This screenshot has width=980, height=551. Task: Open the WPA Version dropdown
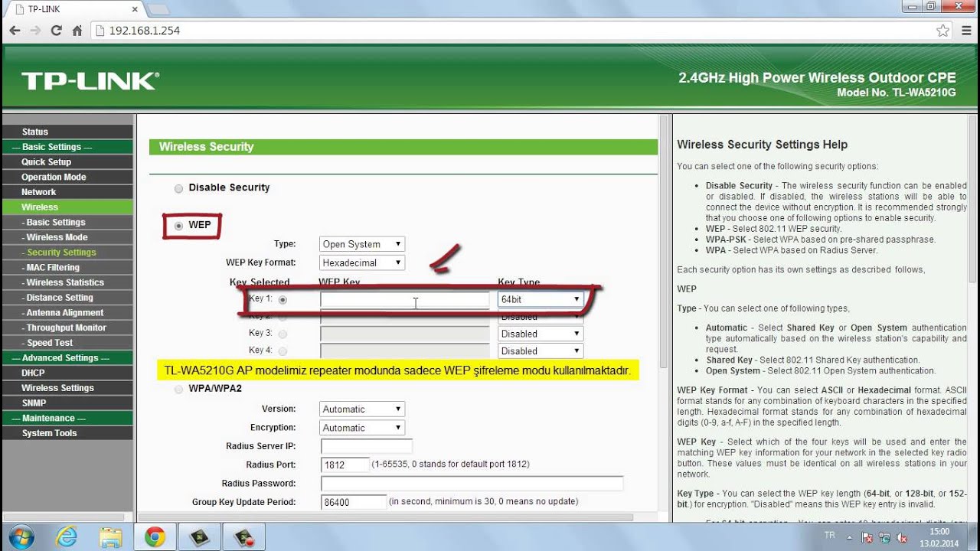[x=362, y=409]
